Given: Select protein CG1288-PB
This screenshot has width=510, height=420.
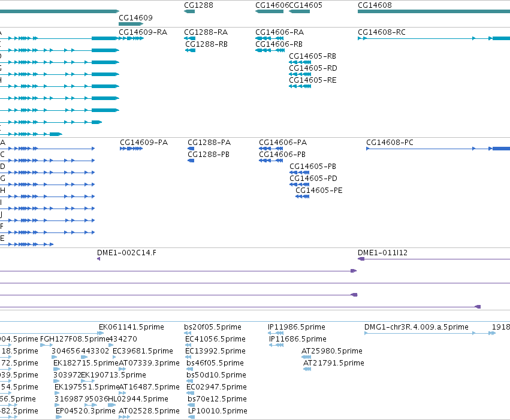Looking at the screenshot, I should tap(209, 155).
